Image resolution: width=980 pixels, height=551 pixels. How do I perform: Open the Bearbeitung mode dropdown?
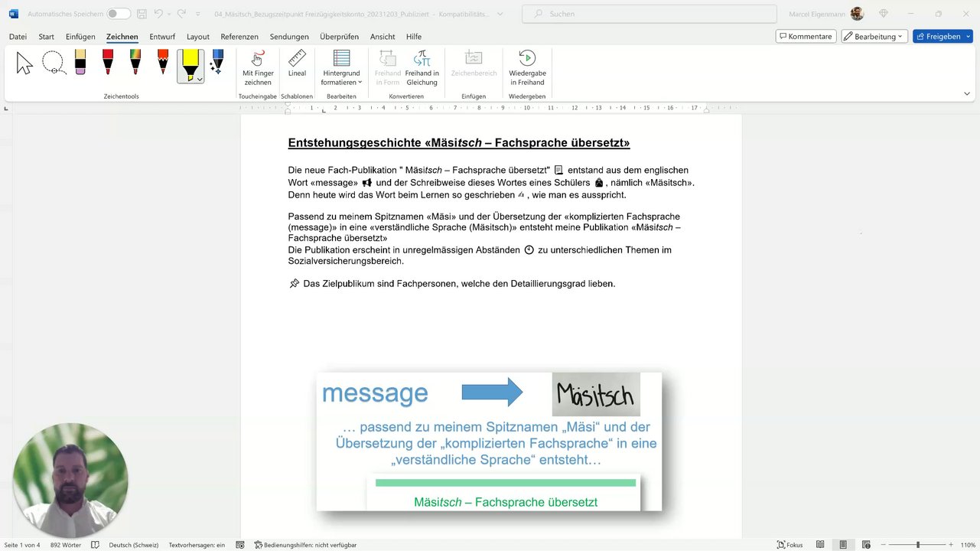874,36
